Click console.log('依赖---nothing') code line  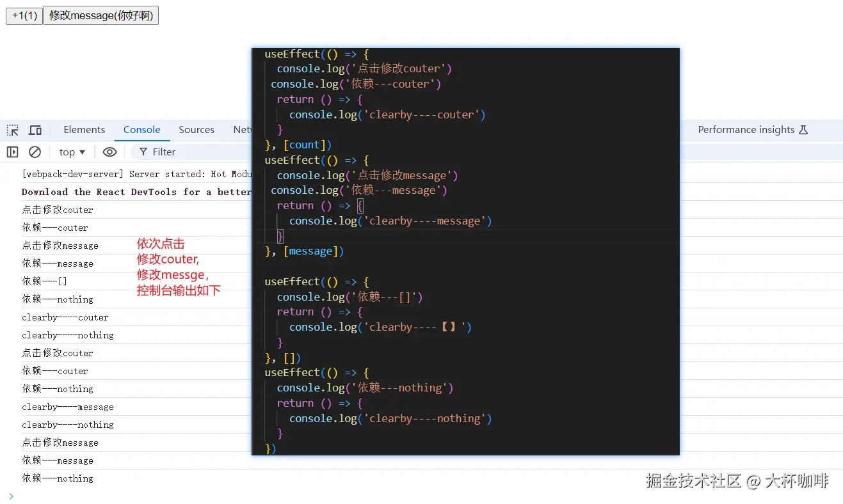(x=365, y=388)
